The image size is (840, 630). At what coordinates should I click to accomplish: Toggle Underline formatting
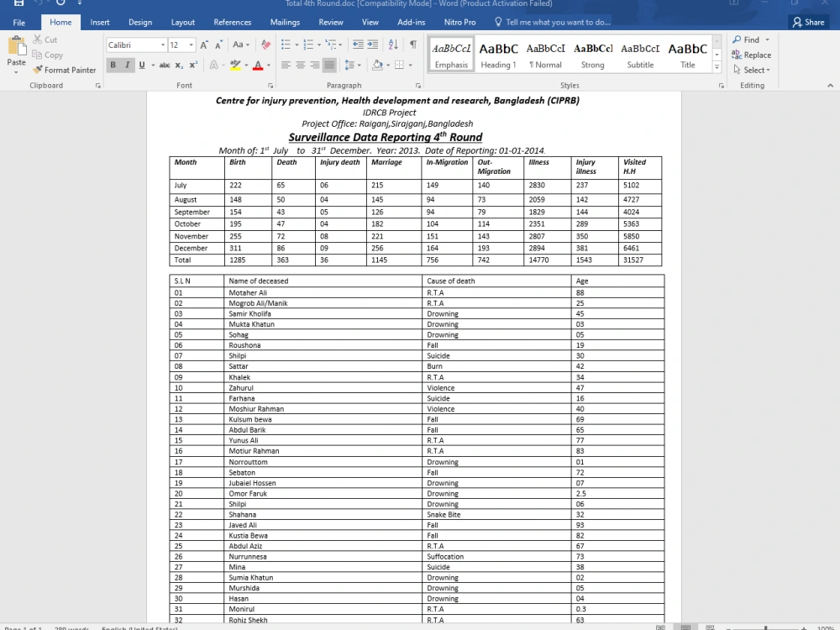pos(142,65)
